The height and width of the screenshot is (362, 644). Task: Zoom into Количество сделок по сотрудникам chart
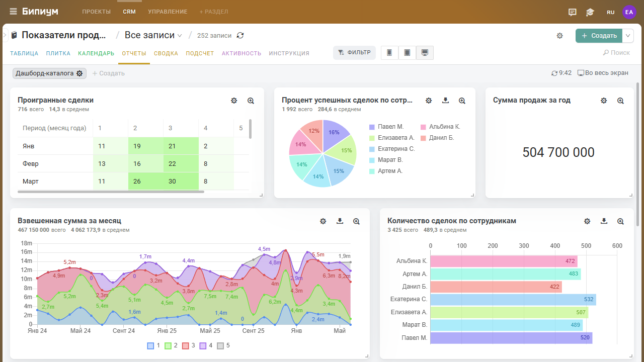(620, 221)
